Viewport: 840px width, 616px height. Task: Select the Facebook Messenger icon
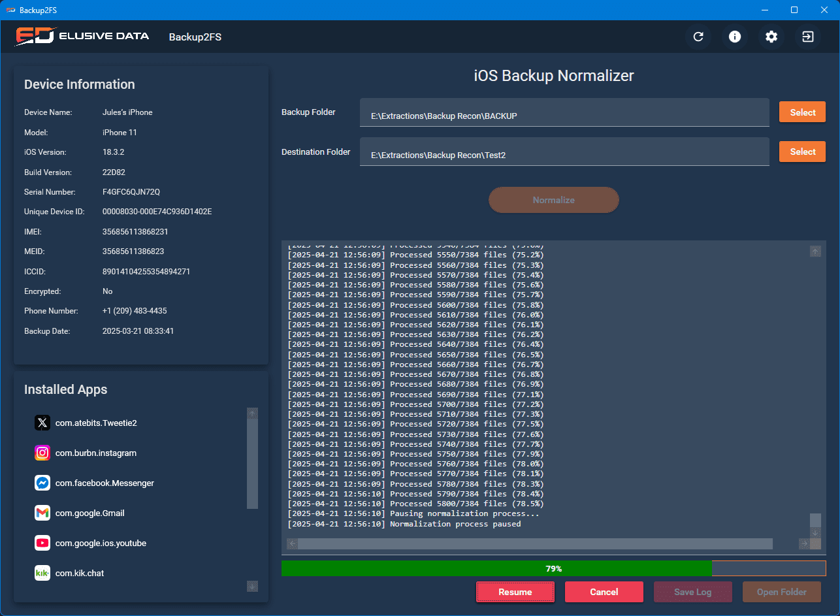coord(42,483)
